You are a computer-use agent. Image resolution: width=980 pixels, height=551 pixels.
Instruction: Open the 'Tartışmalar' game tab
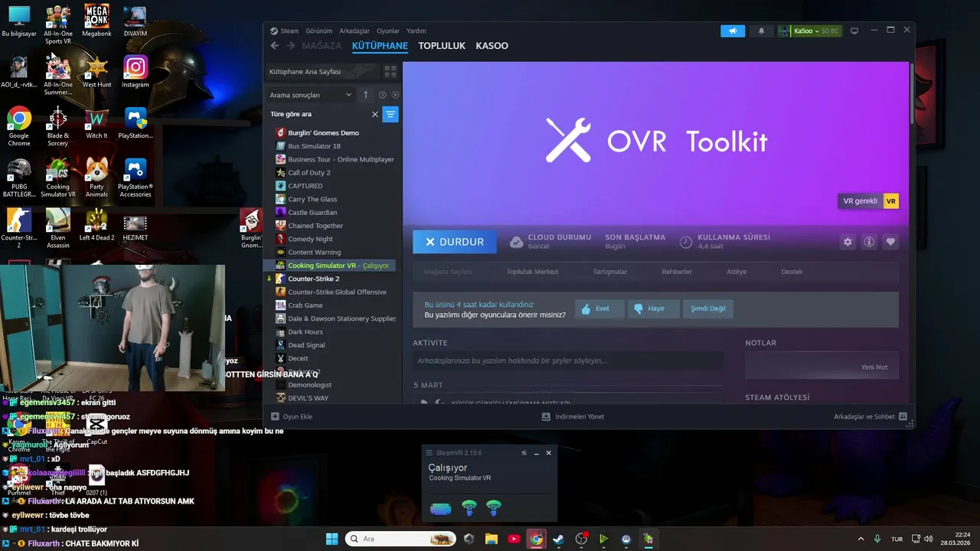coord(610,272)
